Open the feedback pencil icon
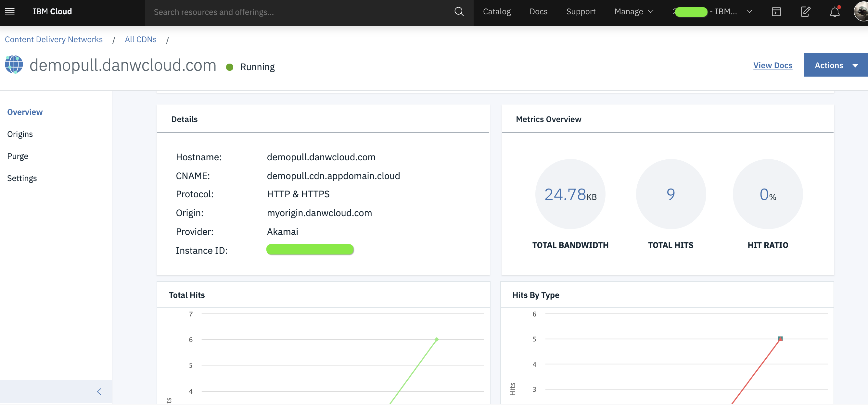This screenshot has height=407, width=868. pos(805,12)
